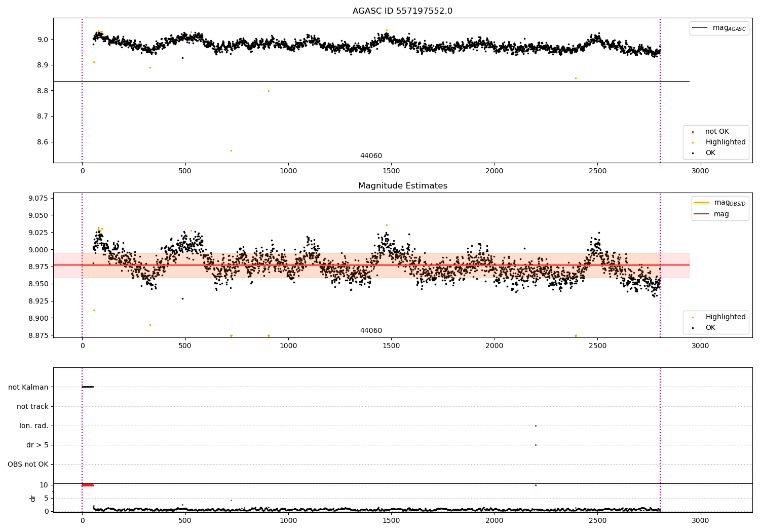760x532 pixels.
Task: Click the 'not Kalman' row label
Action: tap(28, 387)
